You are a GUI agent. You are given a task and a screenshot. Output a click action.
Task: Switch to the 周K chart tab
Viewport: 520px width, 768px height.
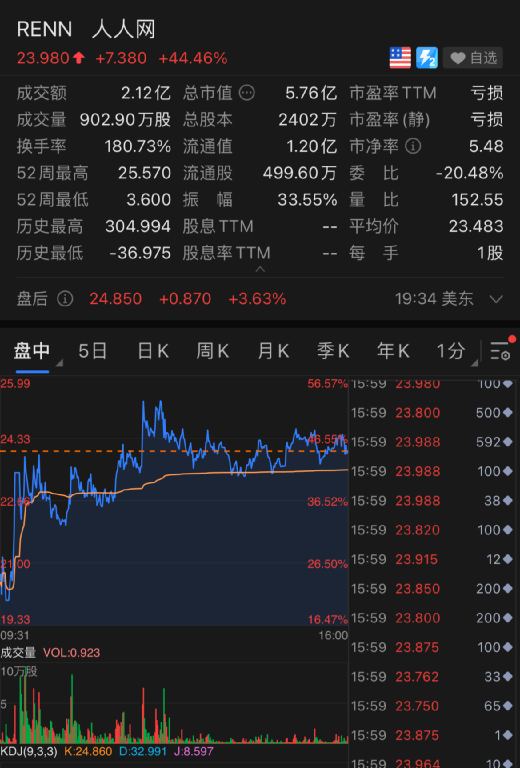213,351
